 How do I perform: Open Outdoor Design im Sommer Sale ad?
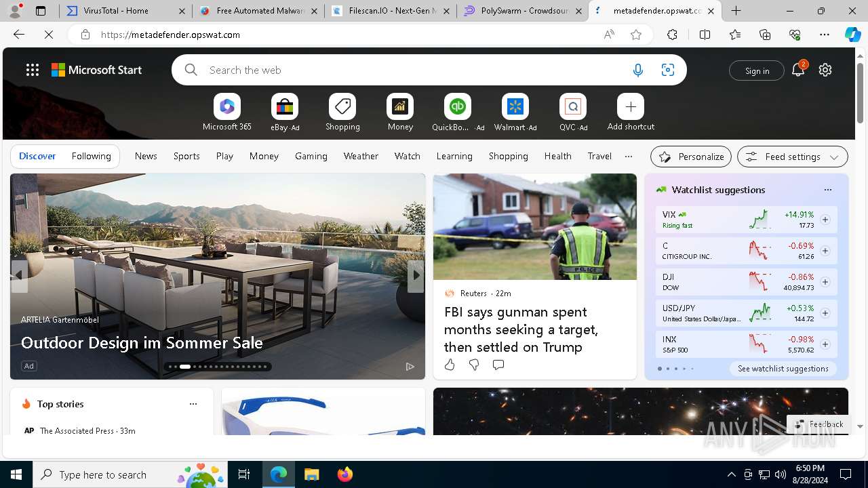(x=142, y=343)
